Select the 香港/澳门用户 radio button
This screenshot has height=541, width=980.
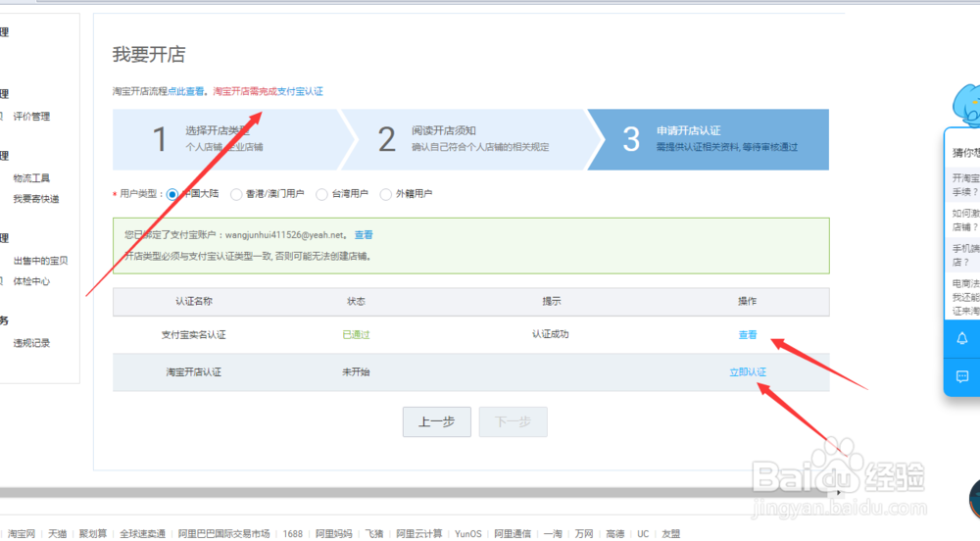(235, 194)
